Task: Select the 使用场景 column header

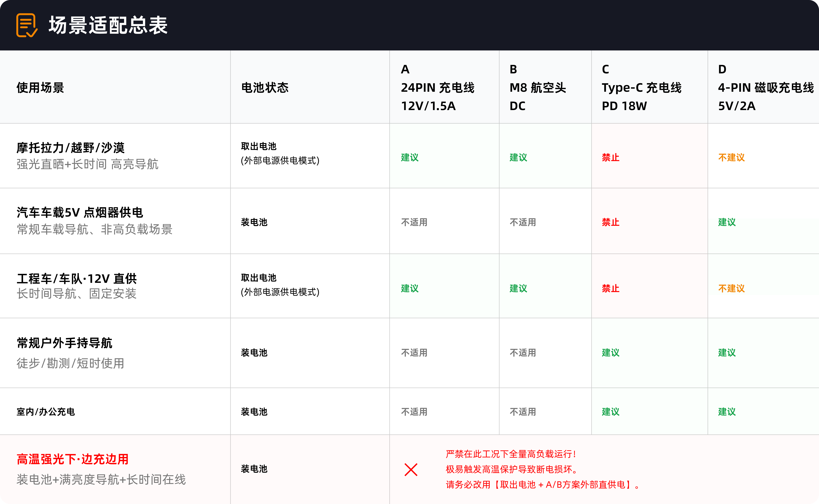Action: 40,88
